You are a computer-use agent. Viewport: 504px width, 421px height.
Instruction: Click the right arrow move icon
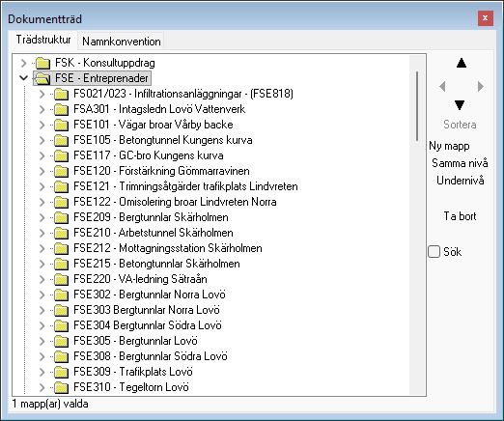click(481, 86)
